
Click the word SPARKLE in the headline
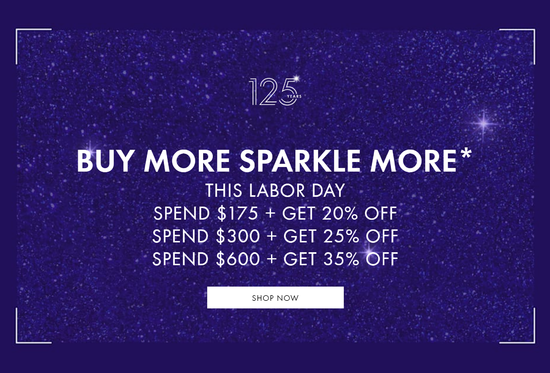tap(300, 161)
